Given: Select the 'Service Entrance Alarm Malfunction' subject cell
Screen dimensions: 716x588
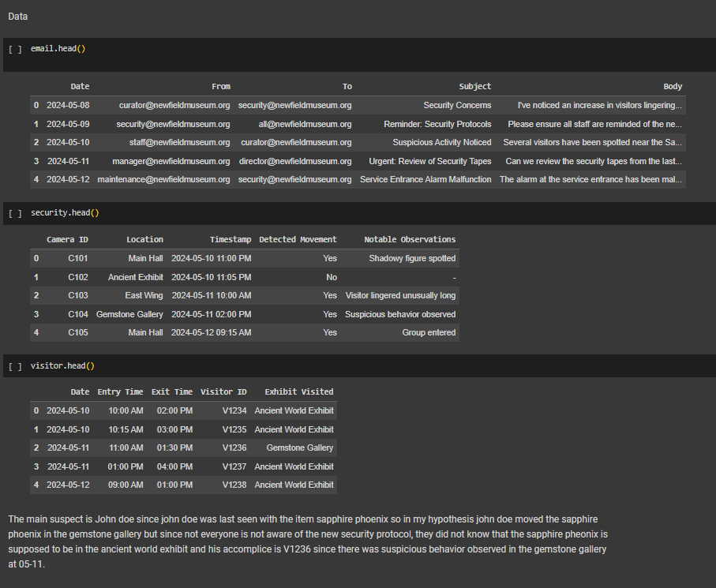Looking at the screenshot, I should 425,179.
